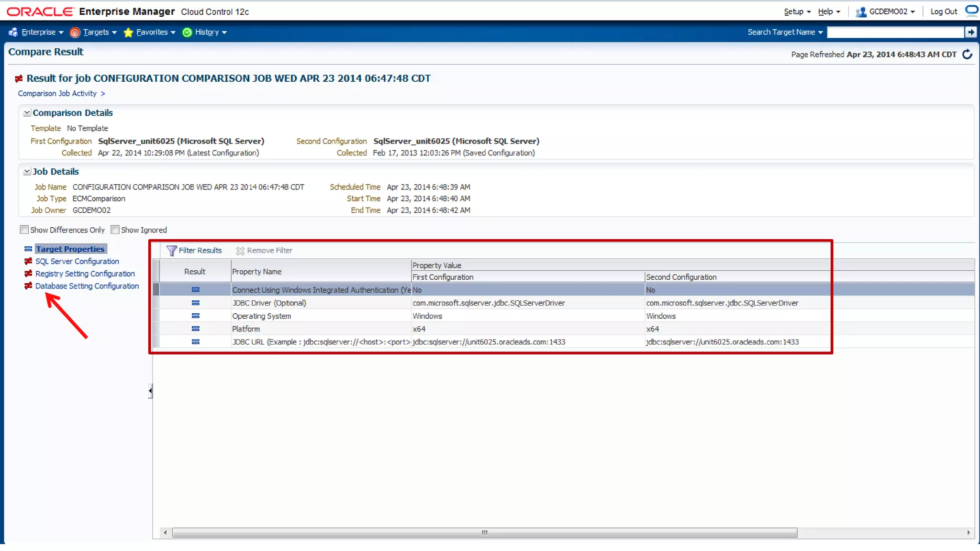Collapse the Comparison Details section
The width and height of the screenshot is (980, 551).
27,112
